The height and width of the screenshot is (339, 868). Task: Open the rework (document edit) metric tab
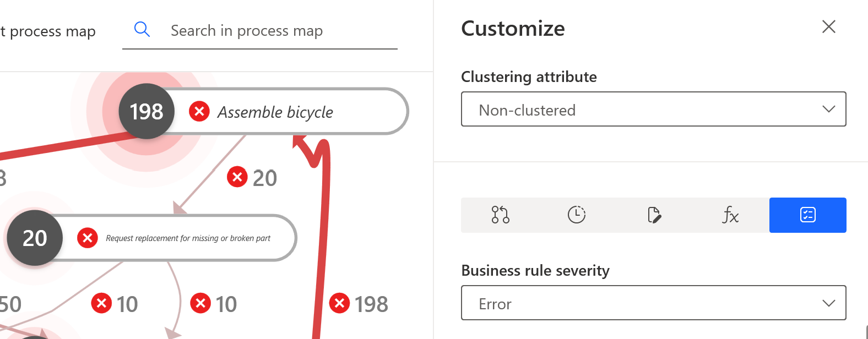coord(654,215)
